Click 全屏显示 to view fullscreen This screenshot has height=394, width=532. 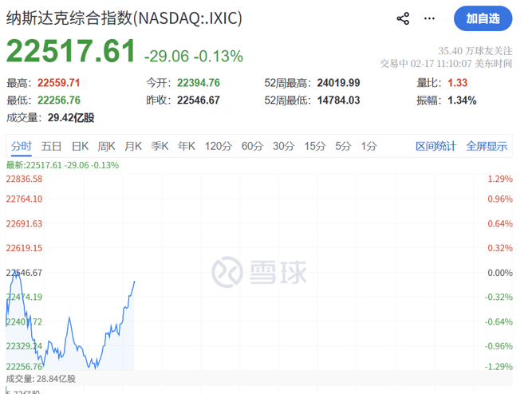[487, 146]
